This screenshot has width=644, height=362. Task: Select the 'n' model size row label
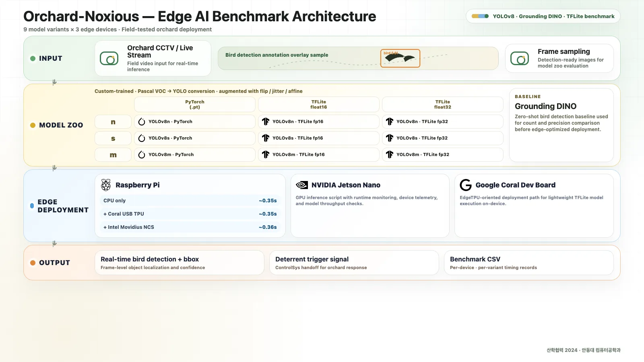(x=113, y=121)
